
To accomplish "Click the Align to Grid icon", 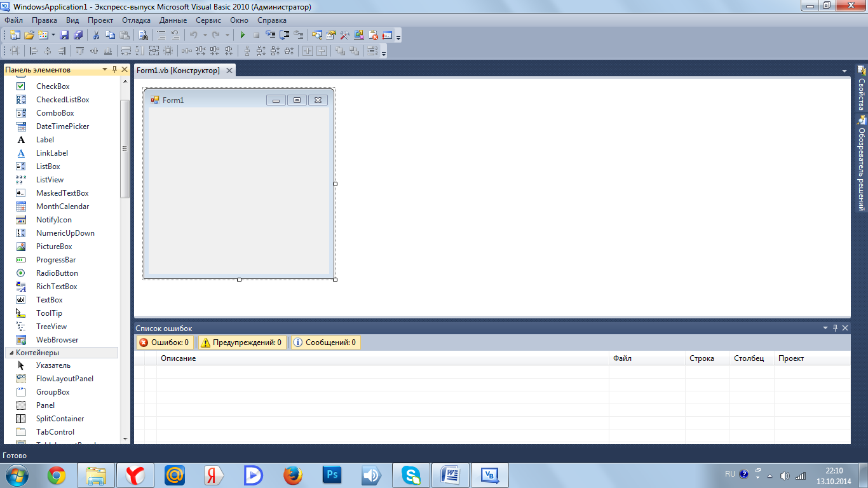I will tap(14, 51).
